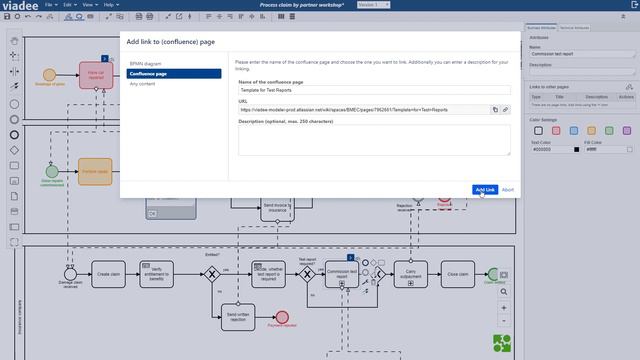640x360 pixels.
Task: Create a data store from the palette
Action: pyautogui.click(x=14, y=211)
